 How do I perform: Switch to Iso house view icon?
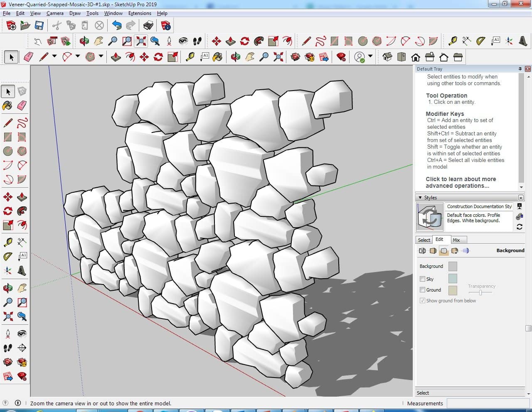pyautogui.click(x=387, y=57)
